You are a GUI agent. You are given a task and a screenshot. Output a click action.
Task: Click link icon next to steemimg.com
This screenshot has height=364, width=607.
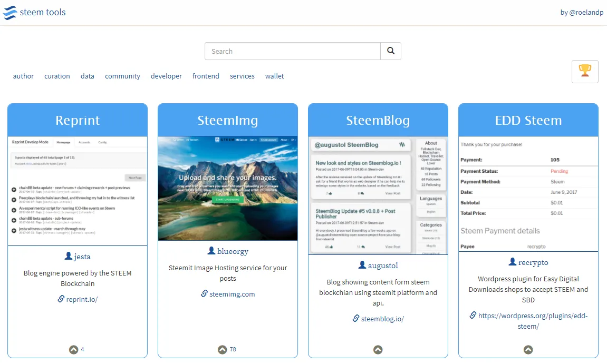click(205, 294)
